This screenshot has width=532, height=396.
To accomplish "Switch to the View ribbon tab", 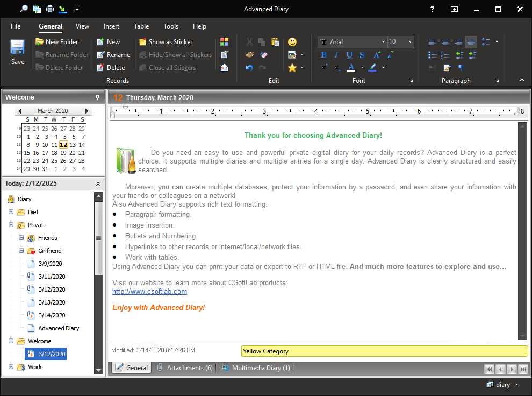I will 82,26.
